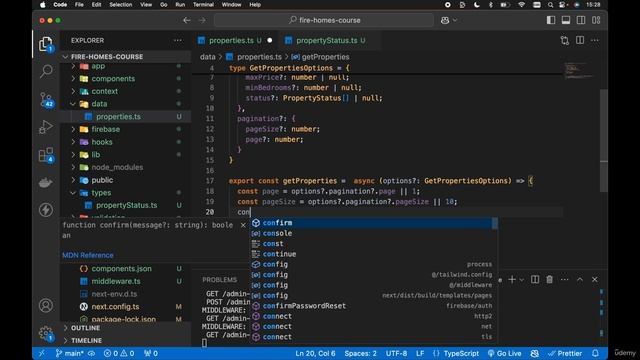This screenshot has height=360, width=640.
Task: Open the Selection menu
Action: point(120,4)
